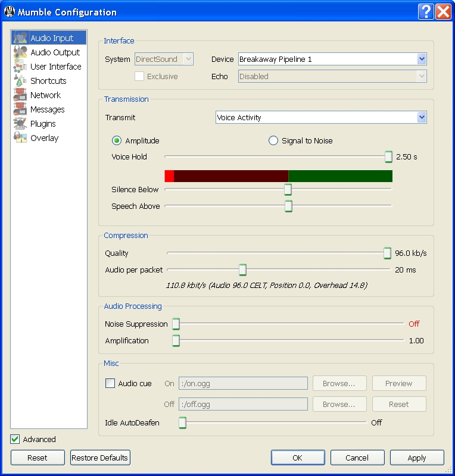The image size is (455, 476).
Task: Click the Messages icon
Action: (20, 109)
